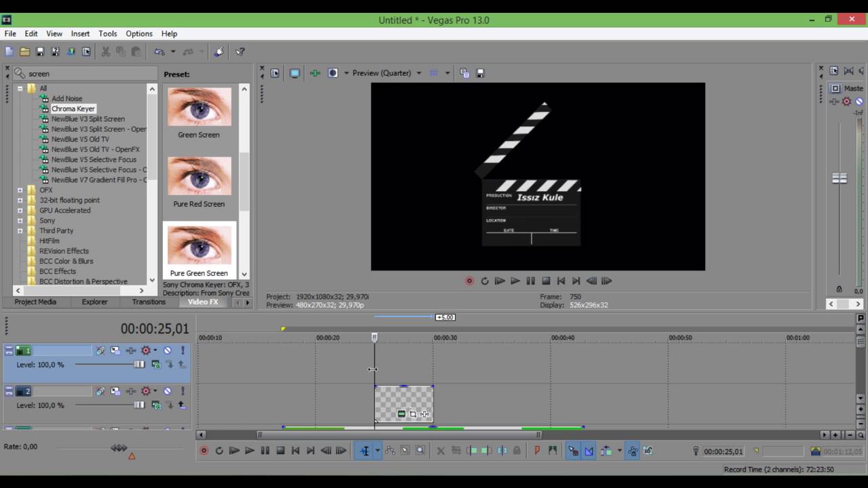Toggle Ignore Event Grouping button

648,451
